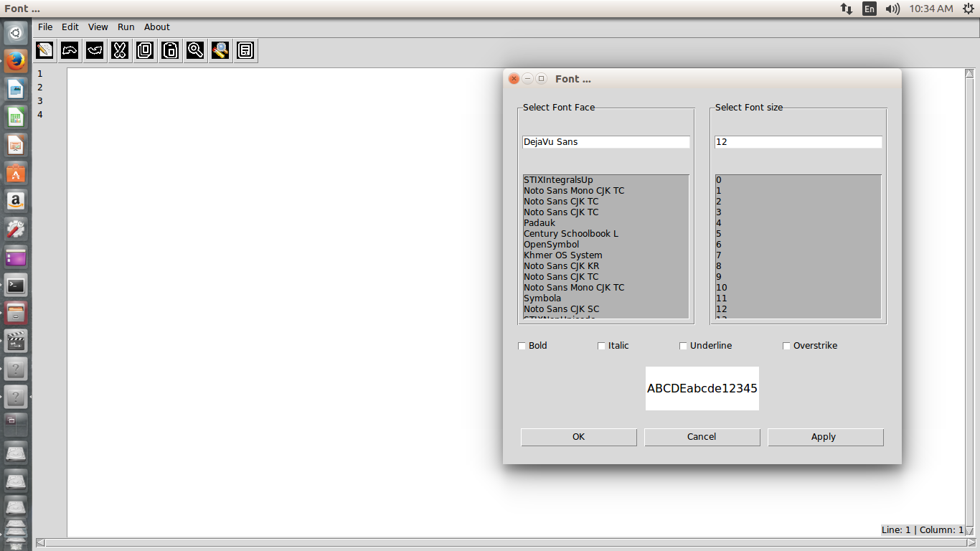Select Padauk from the font list
The height and width of the screenshot is (551, 980).
pyautogui.click(x=539, y=222)
